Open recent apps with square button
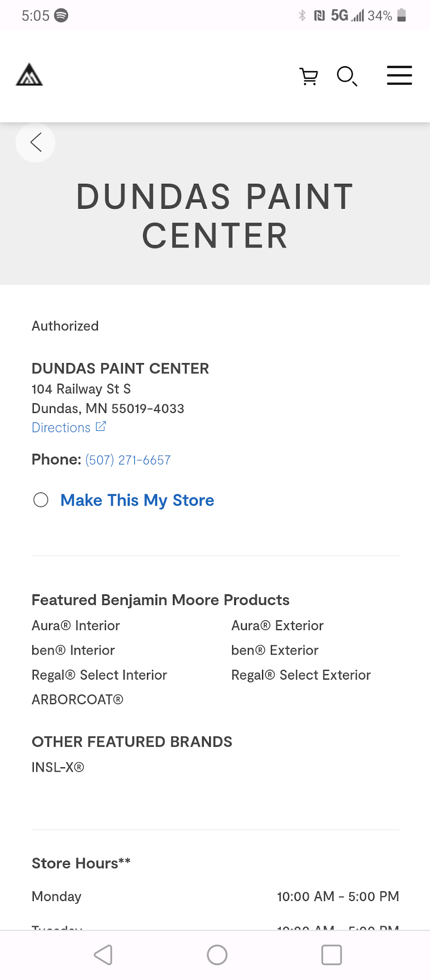This screenshot has height=980, width=430. 331,955
